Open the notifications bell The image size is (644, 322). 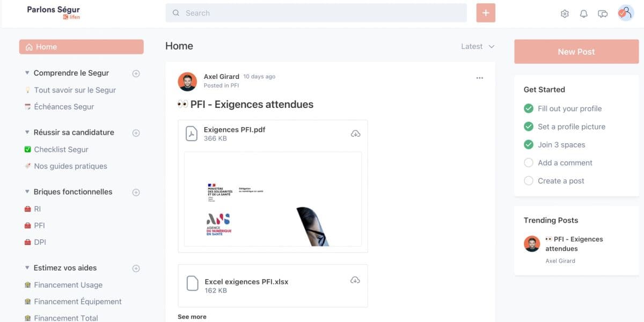pos(584,13)
